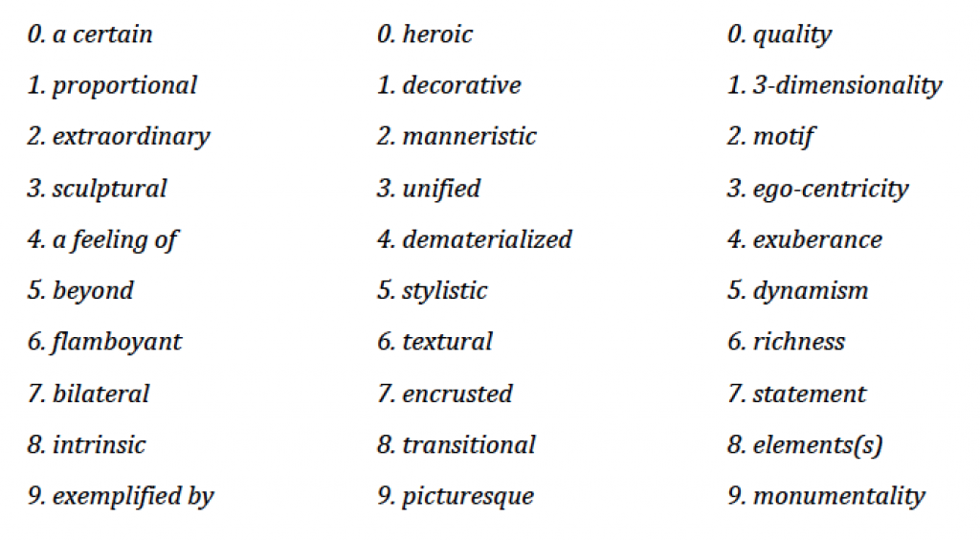Image resolution: width=980 pixels, height=541 pixels.
Task: Select 'sculptural' list item
Action: tap(109, 189)
